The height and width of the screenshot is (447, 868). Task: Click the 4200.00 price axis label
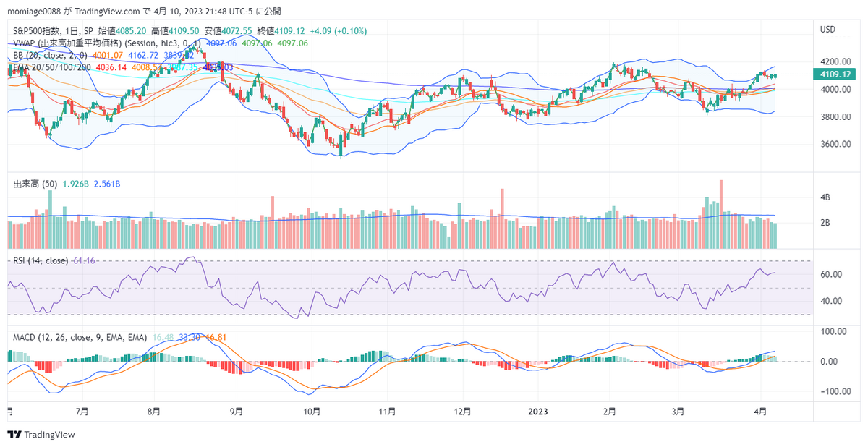(834, 61)
